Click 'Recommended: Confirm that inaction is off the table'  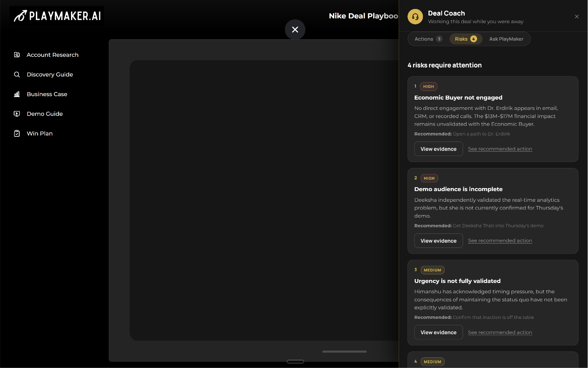(474, 317)
